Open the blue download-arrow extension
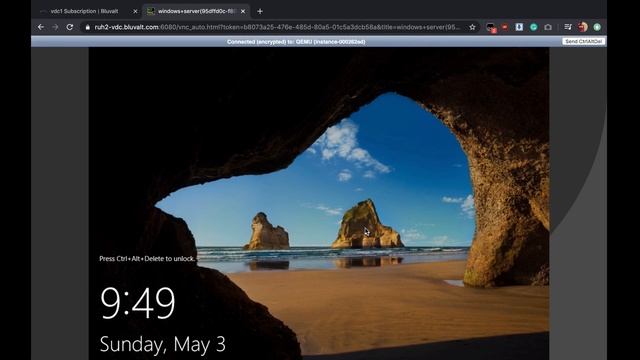 (519, 27)
